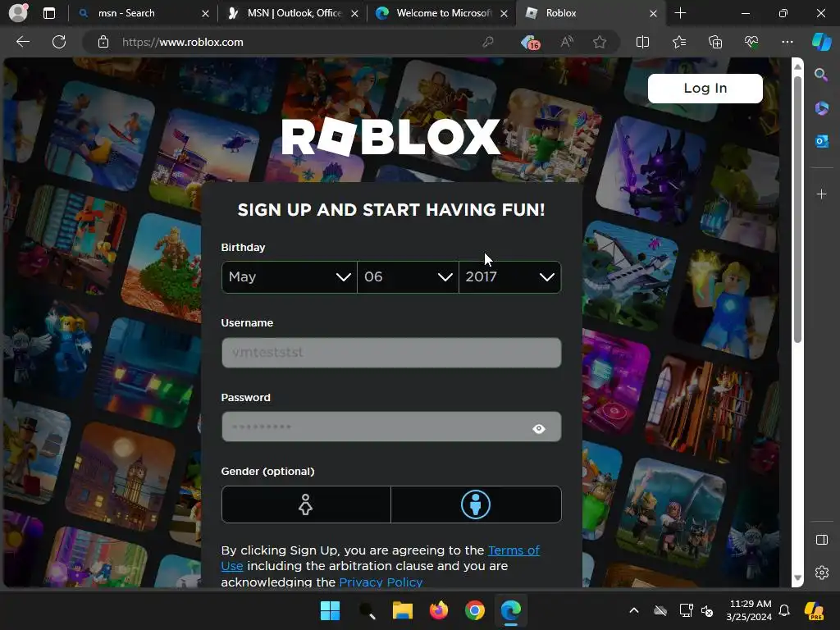The height and width of the screenshot is (630, 840).
Task: Open the birthday year dropdown showing 2017
Action: 510,277
